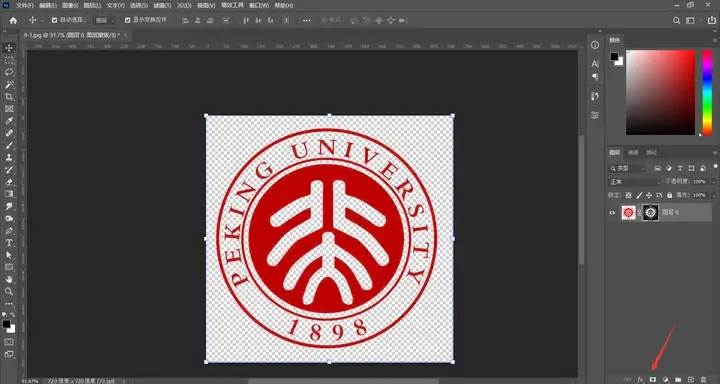The image size is (720, 384).
Task: Open the File menu
Action: pos(25,6)
